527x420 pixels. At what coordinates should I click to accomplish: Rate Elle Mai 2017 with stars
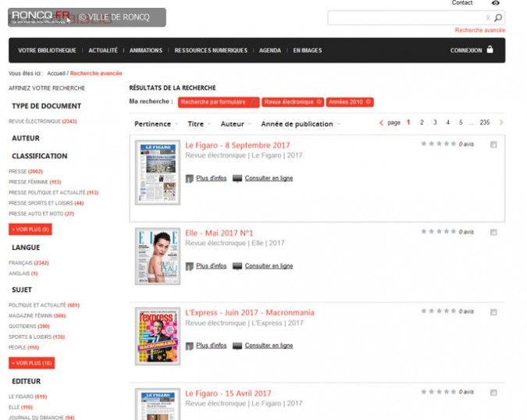click(x=438, y=232)
